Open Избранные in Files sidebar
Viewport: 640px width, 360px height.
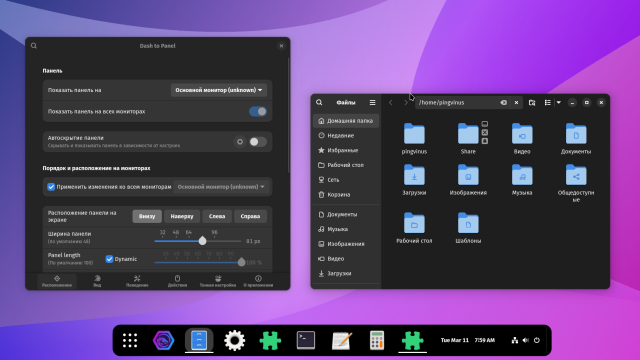(x=346, y=150)
